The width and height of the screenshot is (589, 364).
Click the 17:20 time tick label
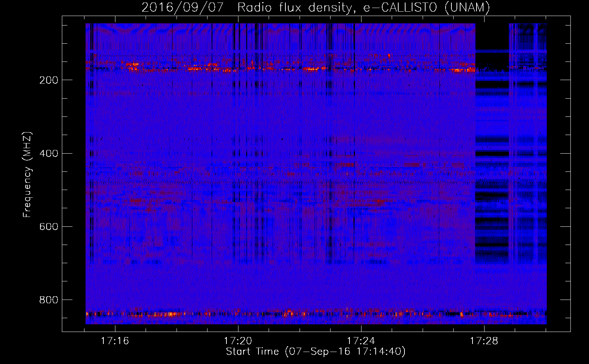point(238,341)
